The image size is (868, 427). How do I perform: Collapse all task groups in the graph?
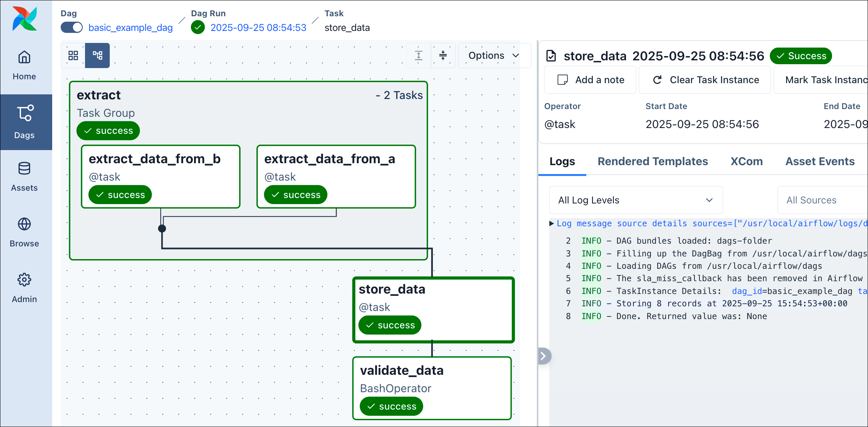coord(443,55)
